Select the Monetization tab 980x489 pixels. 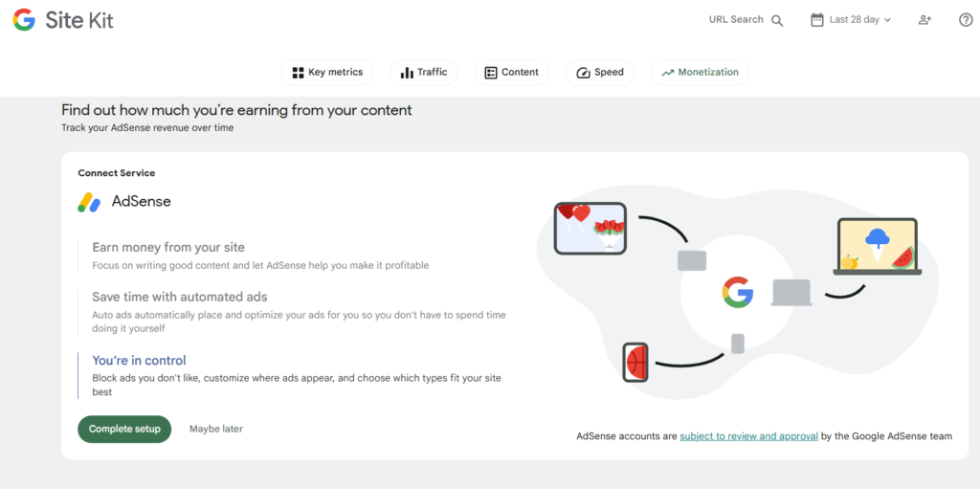(700, 73)
